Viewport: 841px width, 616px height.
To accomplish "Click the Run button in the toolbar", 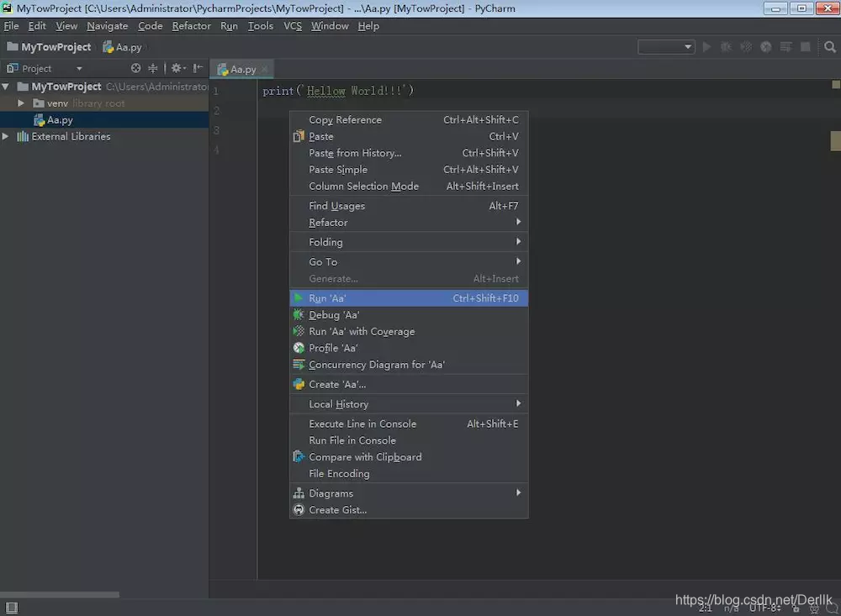I will coord(707,47).
